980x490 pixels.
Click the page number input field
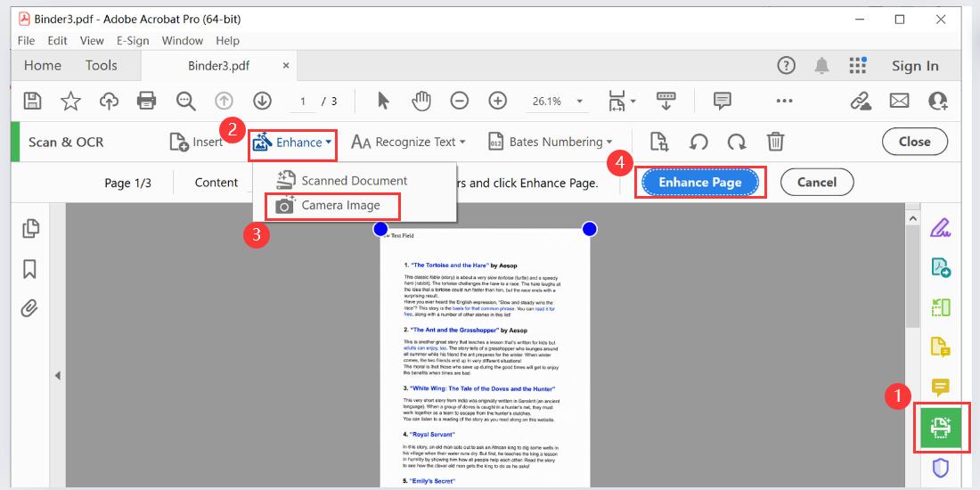coord(302,101)
